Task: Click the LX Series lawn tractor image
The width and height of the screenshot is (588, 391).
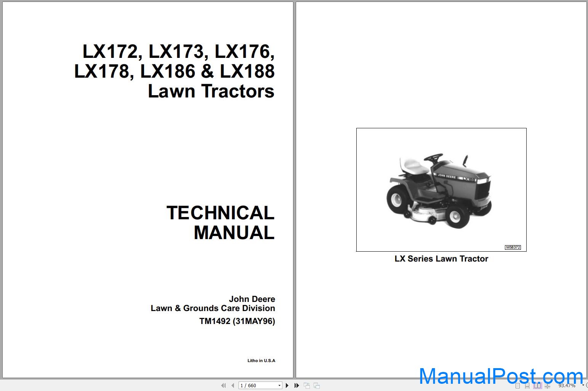Action: pos(441,190)
